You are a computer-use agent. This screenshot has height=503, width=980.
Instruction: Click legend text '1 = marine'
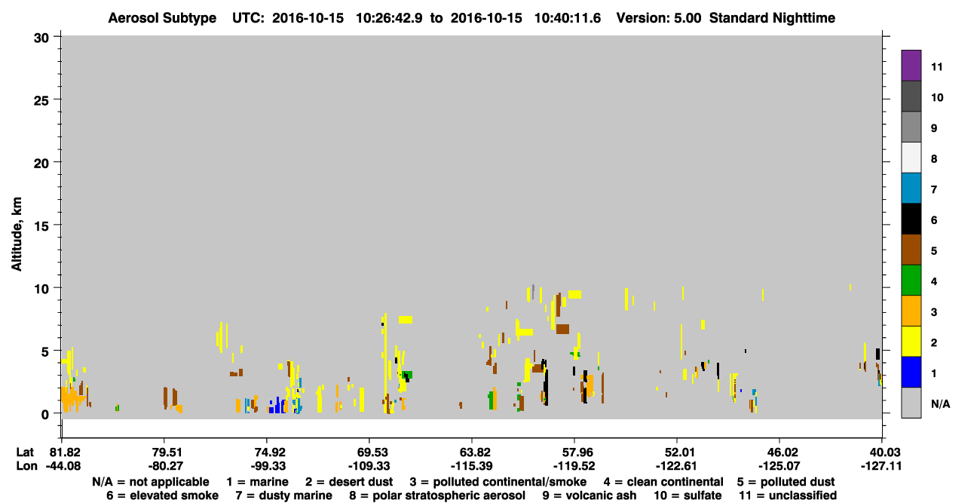pyautogui.click(x=258, y=482)
